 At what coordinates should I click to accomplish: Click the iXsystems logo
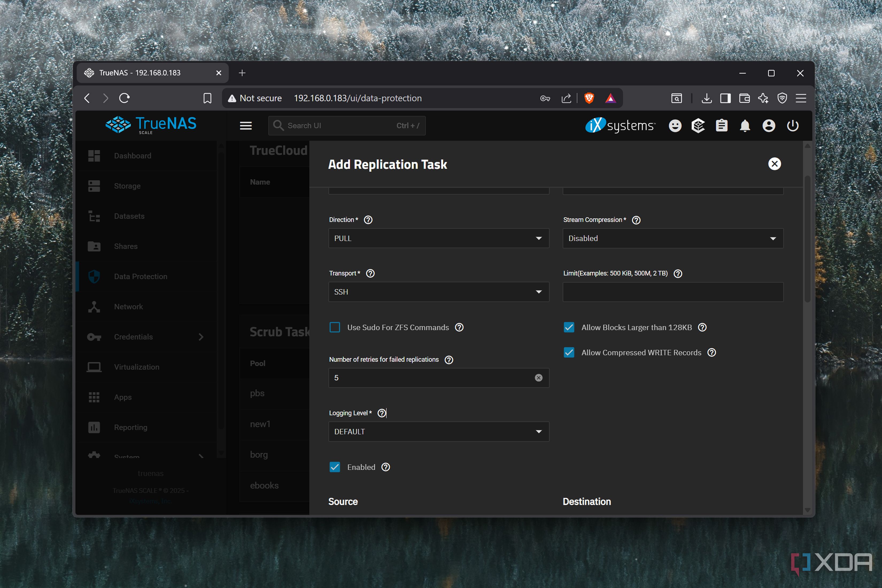(x=620, y=126)
